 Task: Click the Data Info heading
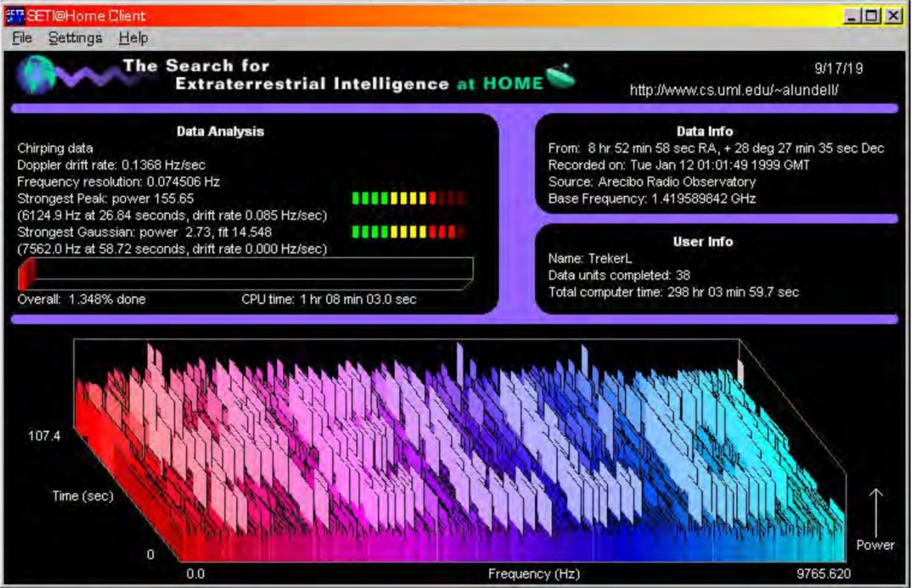click(705, 132)
